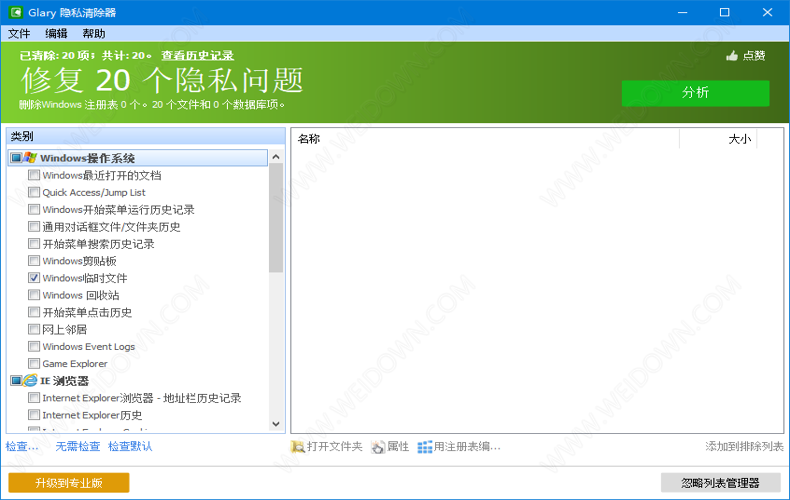Tick Game Explorer checkbox
Screen dimensions: 790x500
[34, 363]
